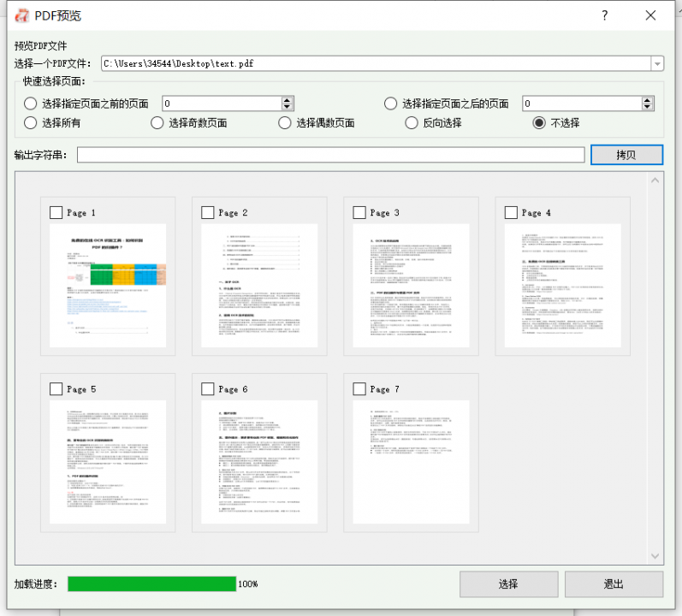Tick the Page 4 checkbox
The image size is (682, 616).
[512, 212]
